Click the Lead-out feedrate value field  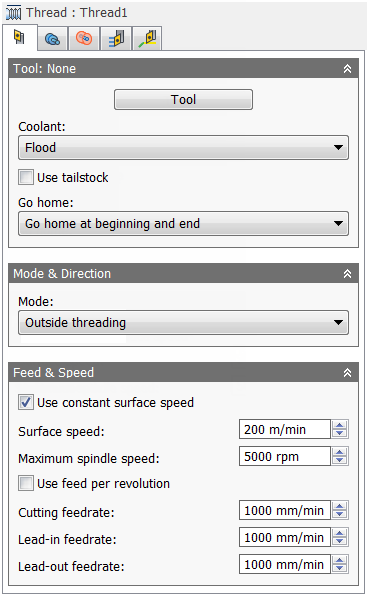(x=285, y=564)
